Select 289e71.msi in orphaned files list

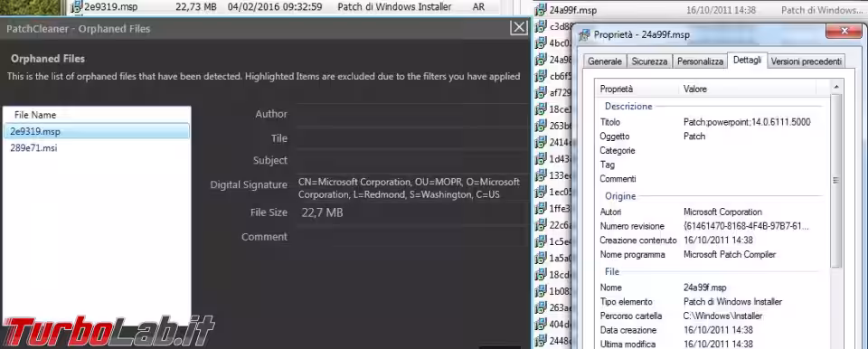(97, 148)
